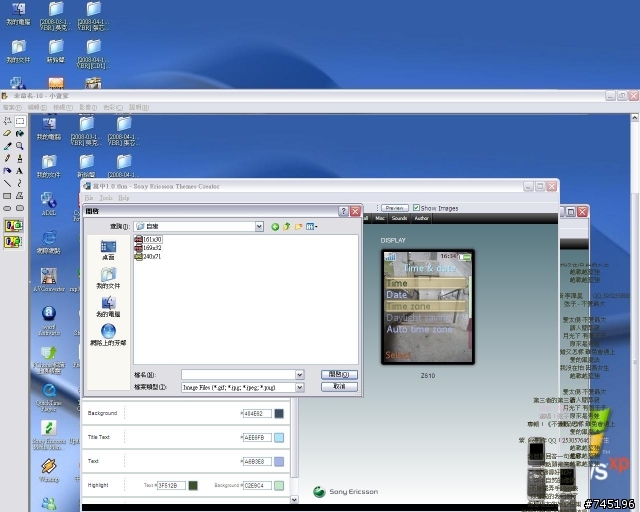640x512 pixels.
Task: Click the 取消 cancel button in dialog
Action: [339, 386]
